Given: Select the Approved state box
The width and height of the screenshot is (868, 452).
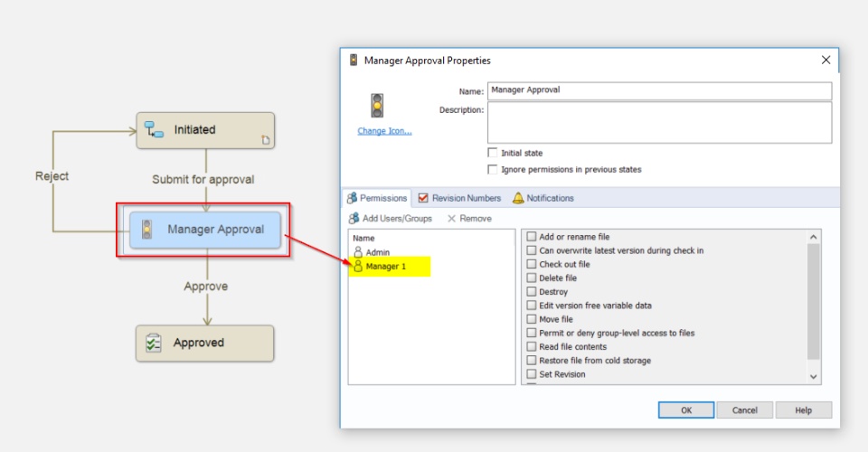Looking at the screenshot, I should pos(205,344).
